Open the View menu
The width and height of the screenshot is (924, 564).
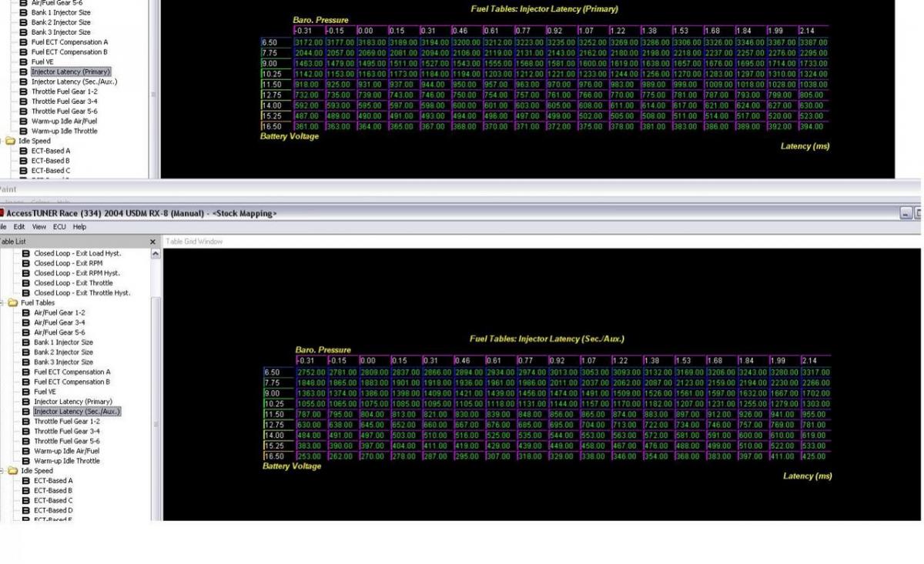[39, 227]
